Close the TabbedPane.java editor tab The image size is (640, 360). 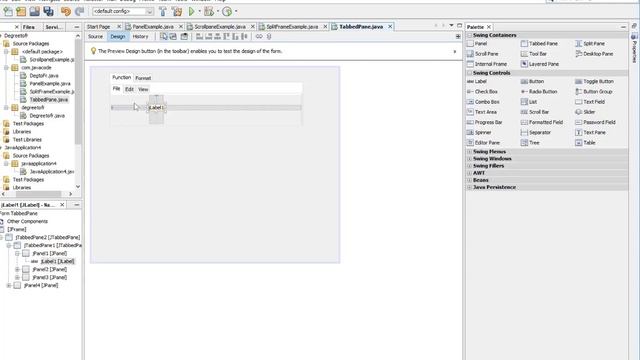point(390,27)
